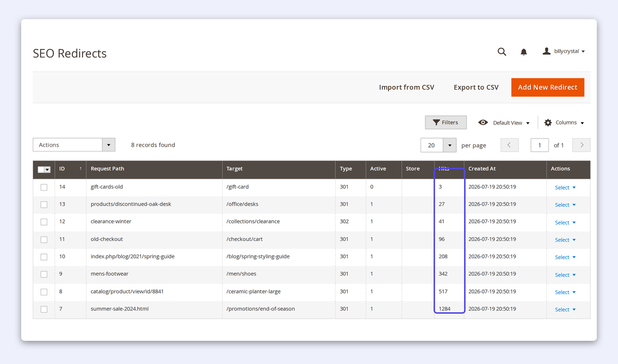The image size is (618, 364).
Task: Click the /office/desks target cell
Action: point(279,204)
